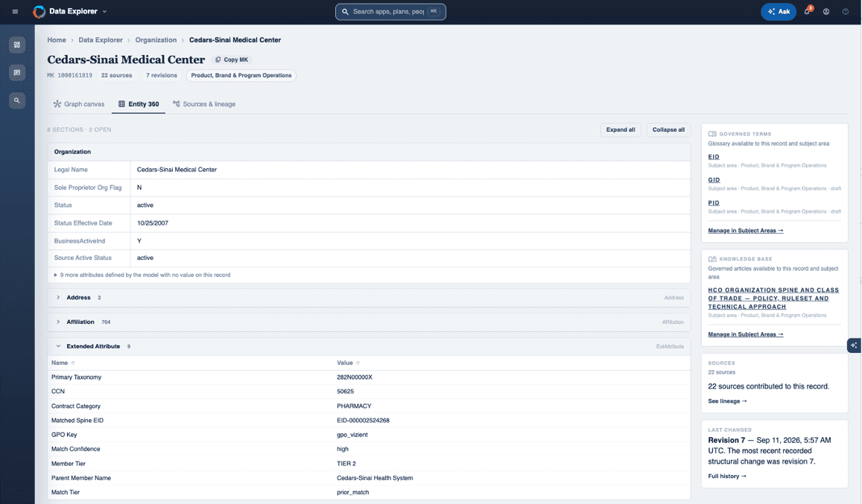
Task: Click Manage in Subject Areas under Governed Terms
Action: [746, 231]
